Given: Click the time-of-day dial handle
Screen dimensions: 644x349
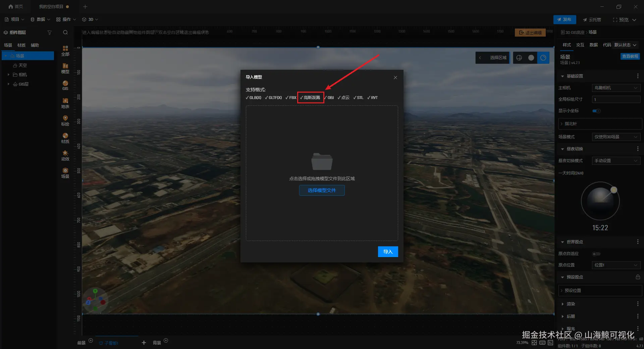Looking at the screenshot, I should (614, 190).
